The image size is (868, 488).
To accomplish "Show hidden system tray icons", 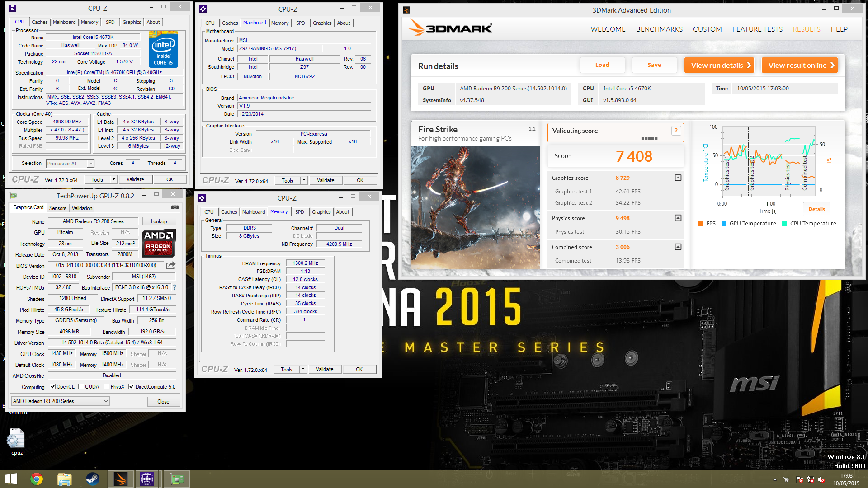I will coord(775,479).
